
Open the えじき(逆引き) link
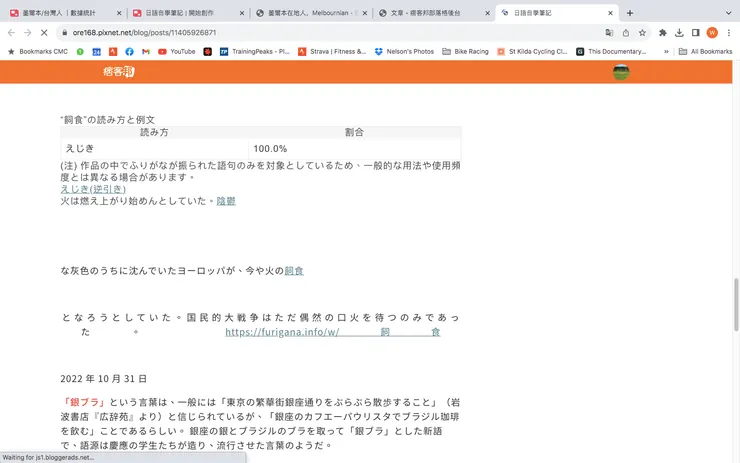point(93,189)
